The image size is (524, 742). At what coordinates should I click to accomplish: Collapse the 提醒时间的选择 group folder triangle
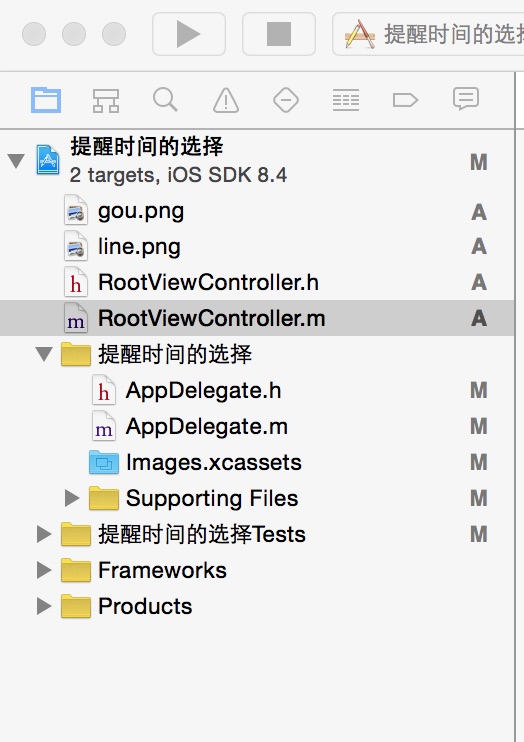pos(44,354)
